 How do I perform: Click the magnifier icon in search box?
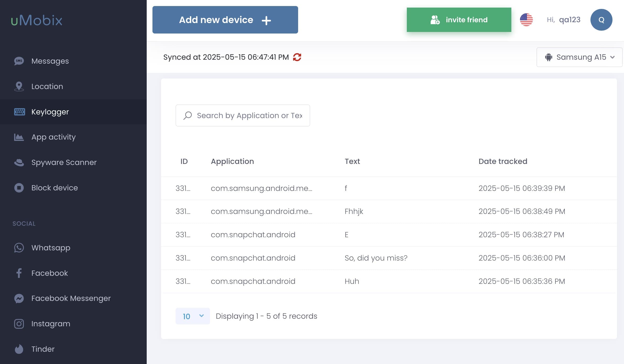tap(188, 115)
